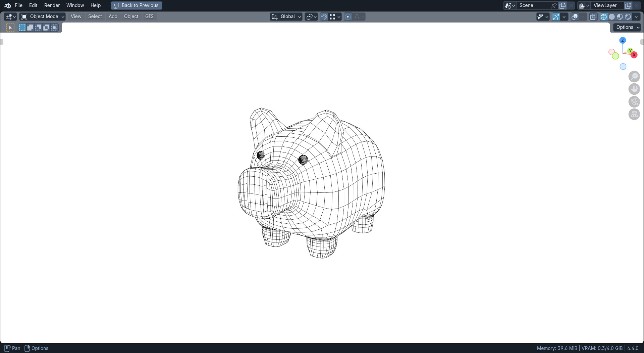Viewport: 644px width, 353px height.
Task: Create a new scene
Action: click(x=562, y=5)
